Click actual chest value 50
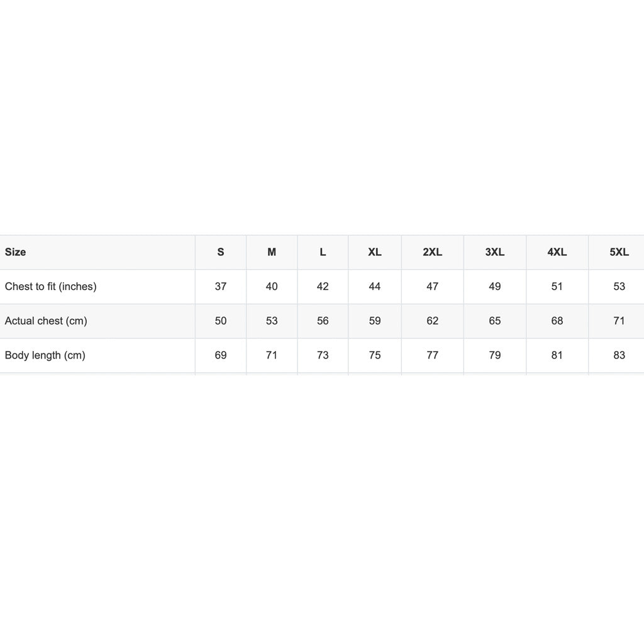The image size is (644, 644). tap(221, 321)
